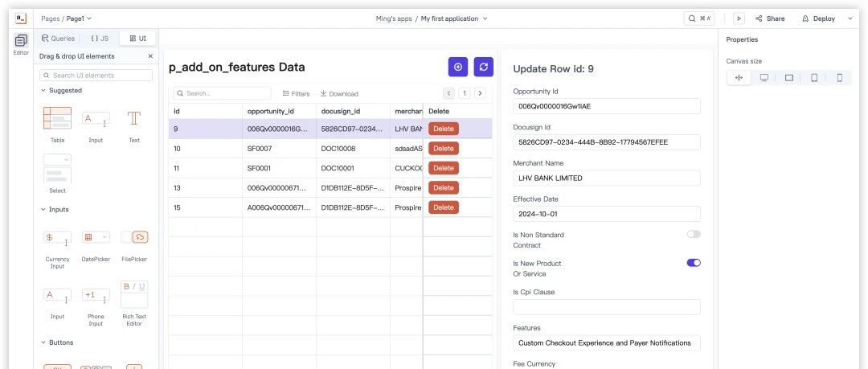The image size is (868, 369).
Task: Toggle Is Non Standard Contract switch
Action: (x=694, y=235)
